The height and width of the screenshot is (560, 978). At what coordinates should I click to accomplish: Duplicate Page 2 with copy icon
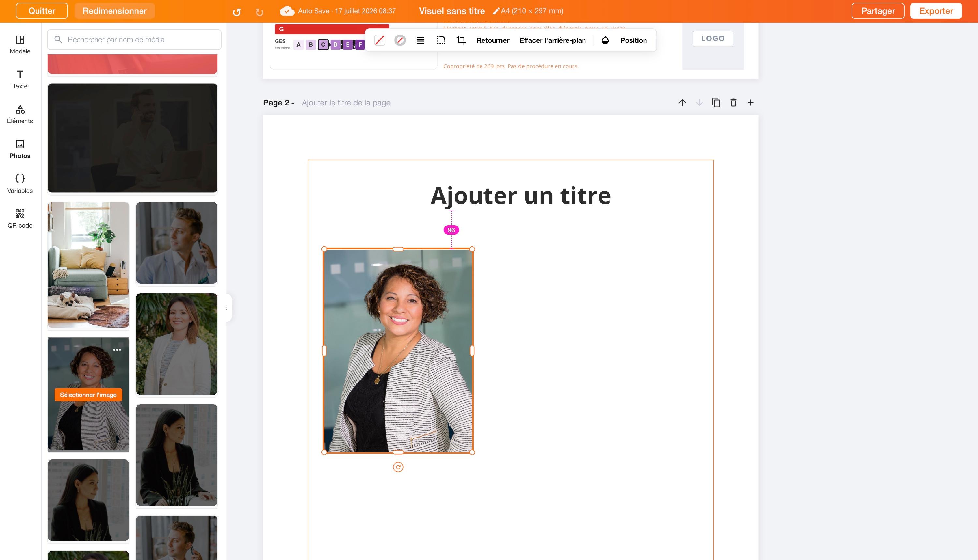pos(716,103)
